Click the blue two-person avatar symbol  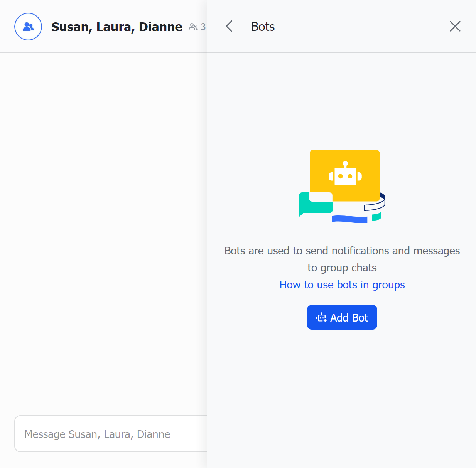click(28, 26)
